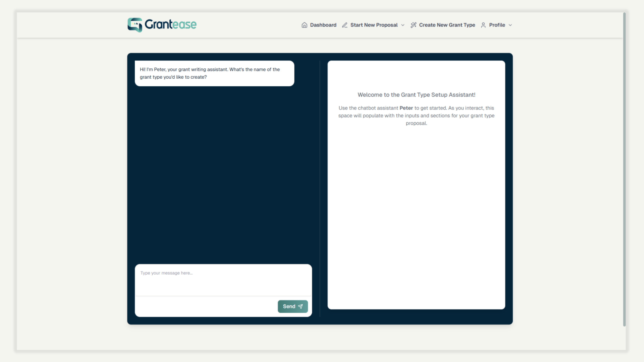Click the bold Peter name in the welcome text
The width and height of the screenshot is (644, 362).
click(406, 108)
